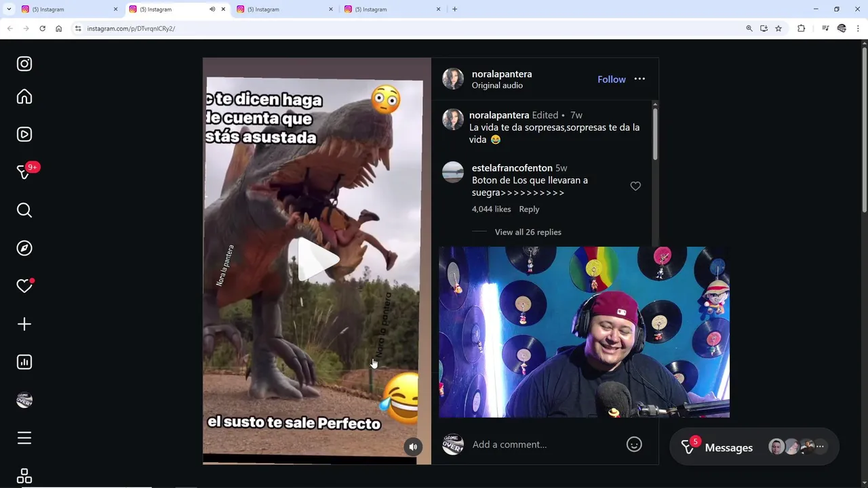
Task: Click the Original audio link
Action: click(x=497, y=85)
